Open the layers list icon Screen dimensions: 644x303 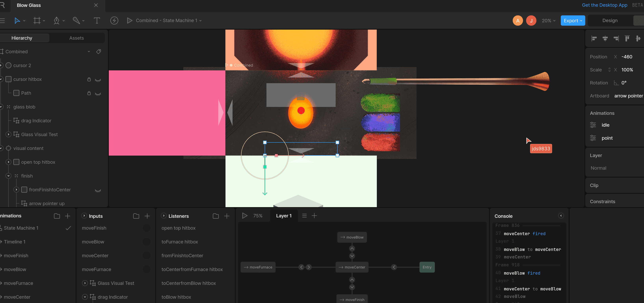click(x=304, y=216)
